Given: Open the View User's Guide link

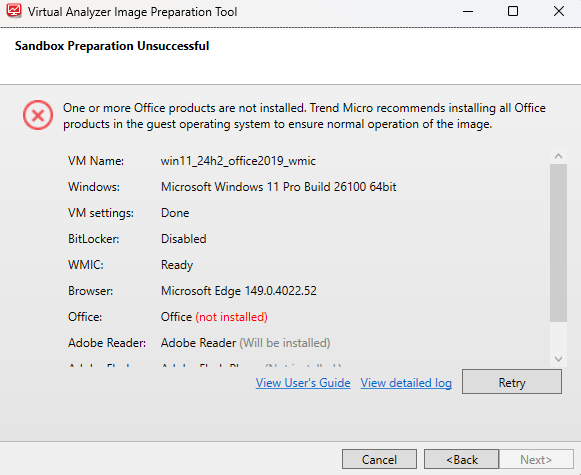Looking at the screenshot, I should [303, 383].
